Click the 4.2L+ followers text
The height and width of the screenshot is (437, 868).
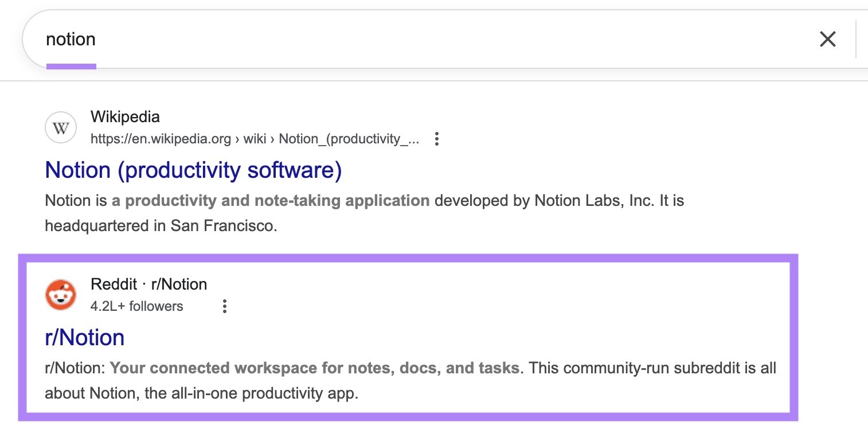[x=136, y=306]
